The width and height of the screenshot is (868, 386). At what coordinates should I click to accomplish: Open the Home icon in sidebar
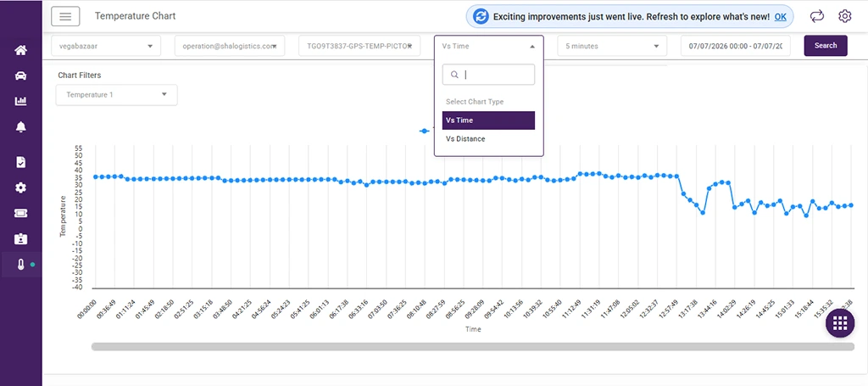tap(20, 50)
